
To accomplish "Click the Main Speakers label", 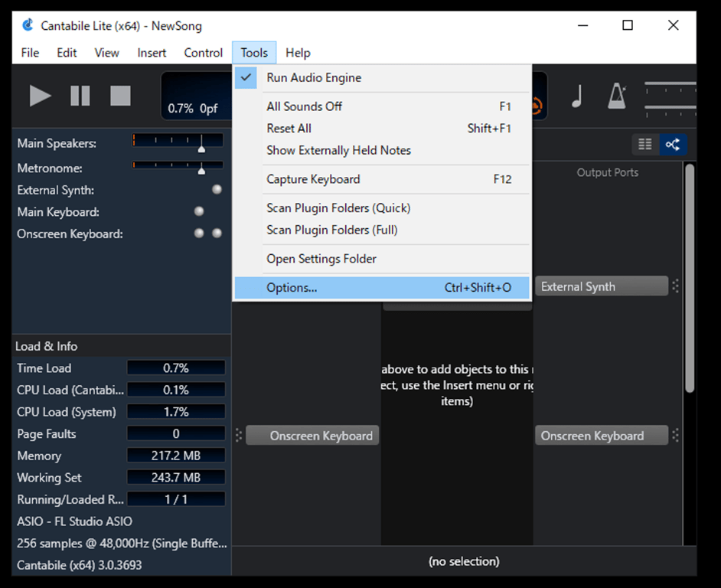I will pyautogui.click(x=57, y=143).
